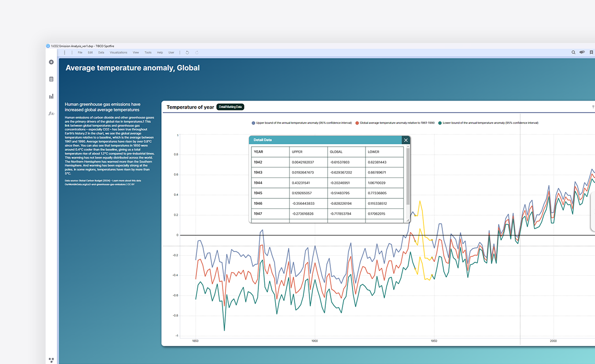595x364 pixels.
Task: Click the Redo arrow in toolbar
Action: [x=197, y=53]
